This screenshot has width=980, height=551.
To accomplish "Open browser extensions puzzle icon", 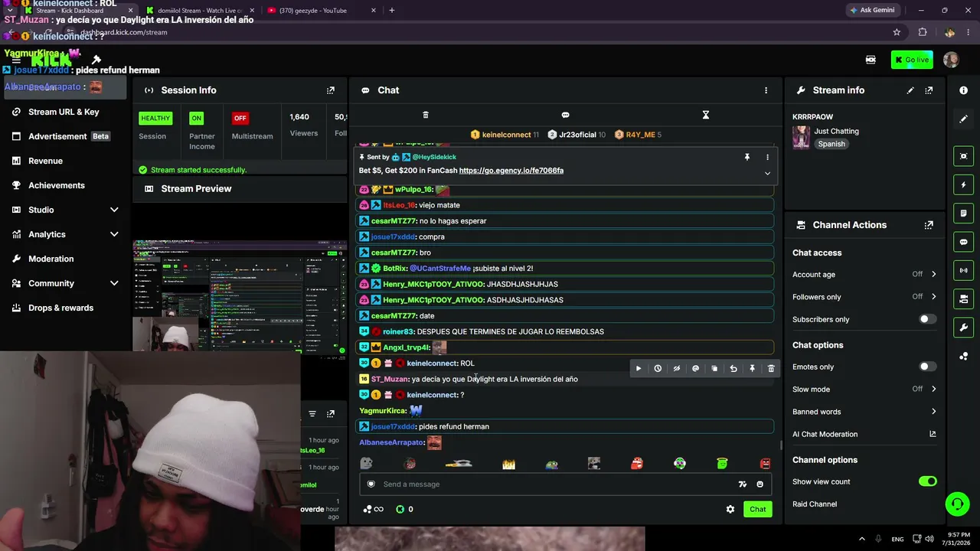I will pyautogui.click(x=922, y=32).
